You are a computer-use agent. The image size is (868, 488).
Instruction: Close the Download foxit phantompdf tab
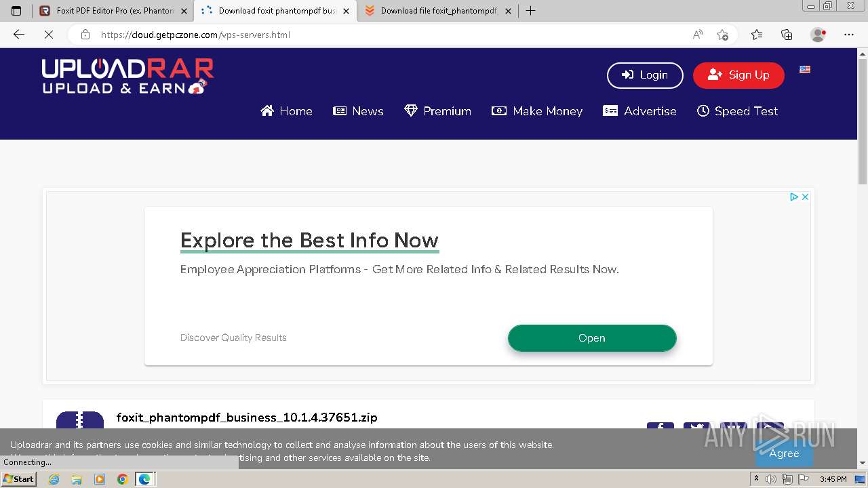347,11
